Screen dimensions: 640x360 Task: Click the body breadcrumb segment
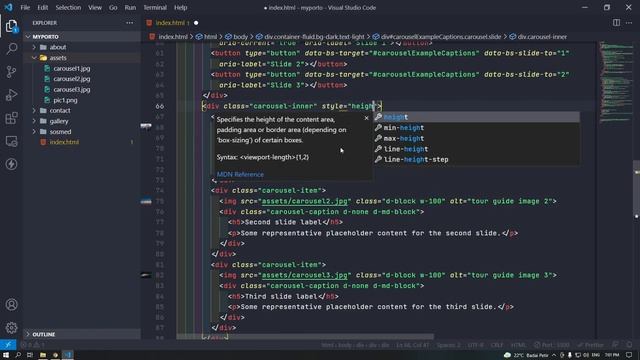click(240, 37)
